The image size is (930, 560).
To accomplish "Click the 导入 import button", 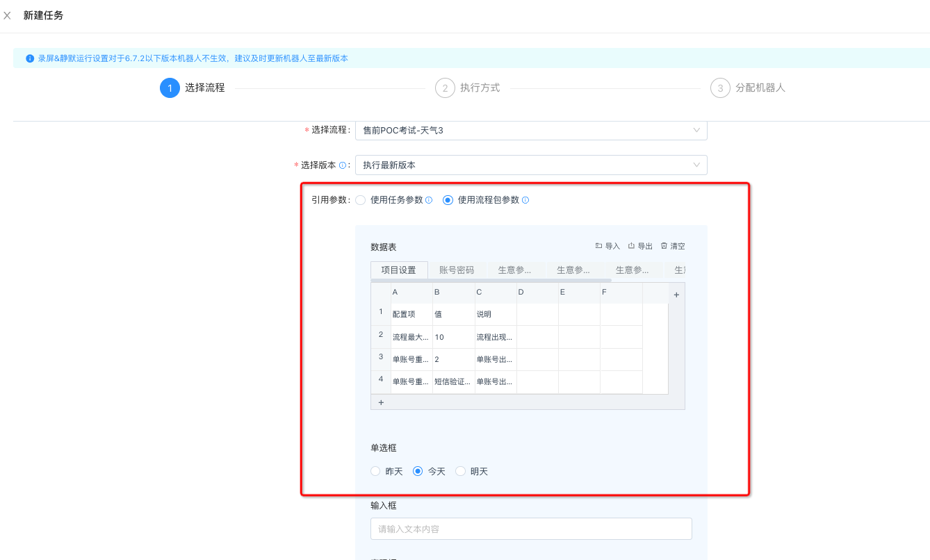I will (x=607, y=246).
